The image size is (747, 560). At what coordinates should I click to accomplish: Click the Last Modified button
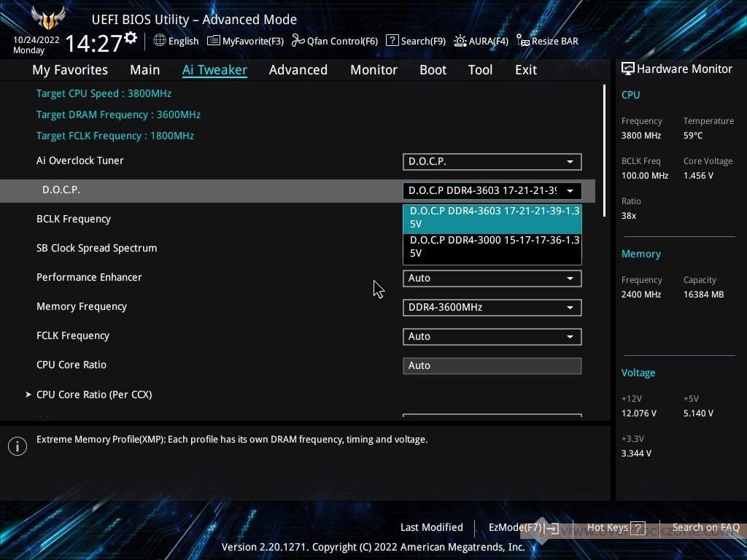click(x=431, y=527)
